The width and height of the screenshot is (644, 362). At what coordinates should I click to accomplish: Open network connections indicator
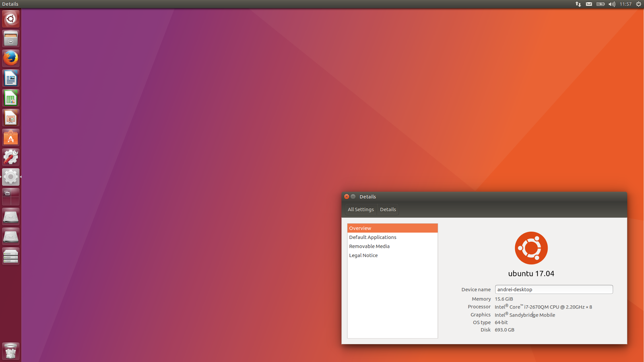tap(578, 4)
